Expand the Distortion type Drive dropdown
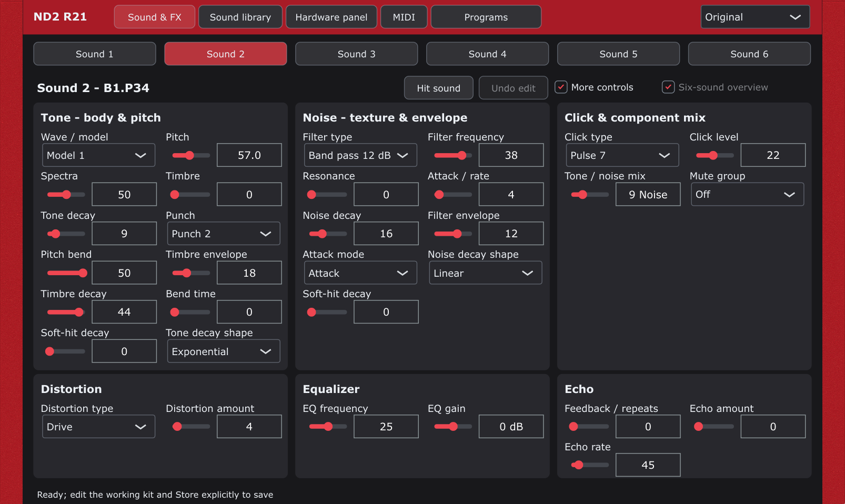The width and height of the screenshot is (845, 504). click(98, 427)
